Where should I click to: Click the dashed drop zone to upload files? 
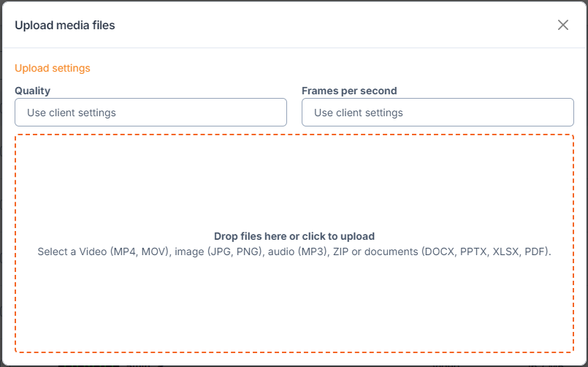point(294,243)
